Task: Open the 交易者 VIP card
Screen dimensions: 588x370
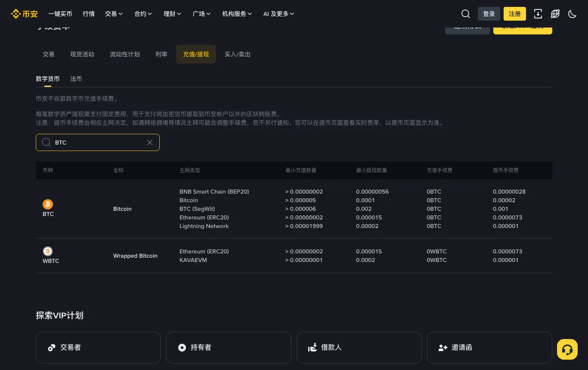Action: pos(98,348)
